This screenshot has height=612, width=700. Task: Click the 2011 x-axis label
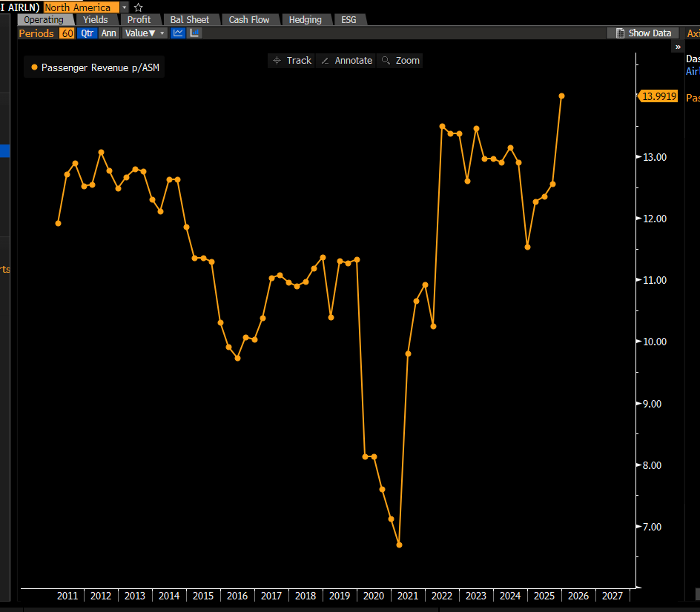[x=67, y=596]
